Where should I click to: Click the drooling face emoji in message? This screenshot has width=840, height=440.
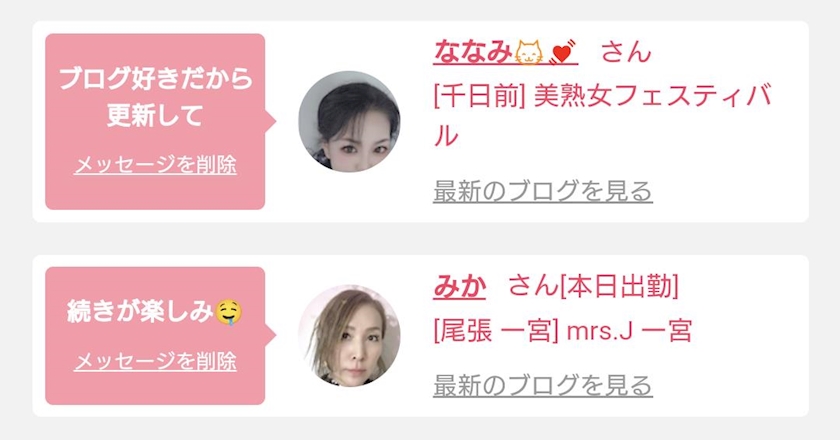coord(229,312)
